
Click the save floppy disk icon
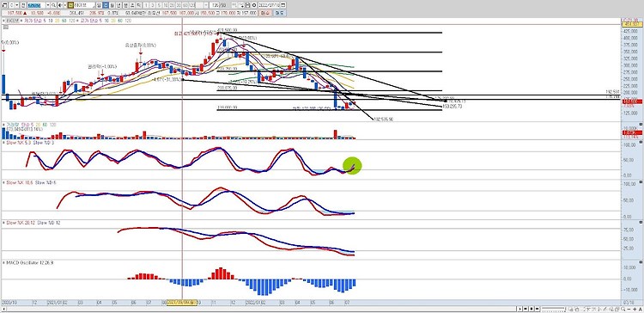pos(247,5)
